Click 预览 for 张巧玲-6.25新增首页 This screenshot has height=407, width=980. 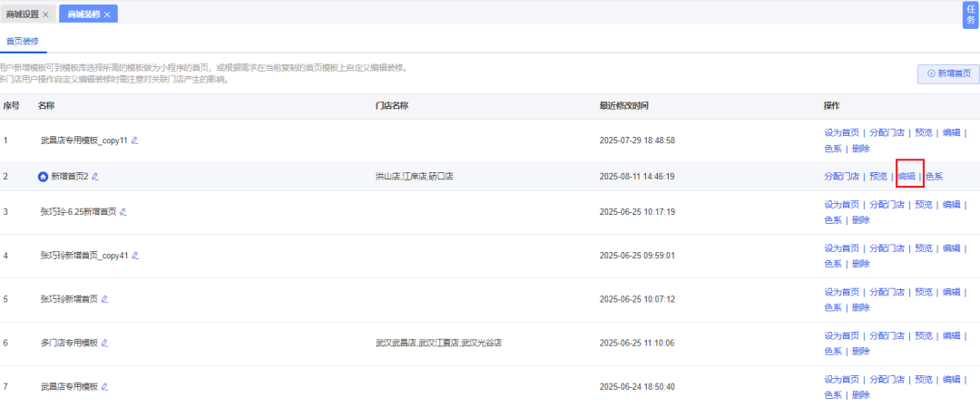pyautogui.click(x=924, y=204)
